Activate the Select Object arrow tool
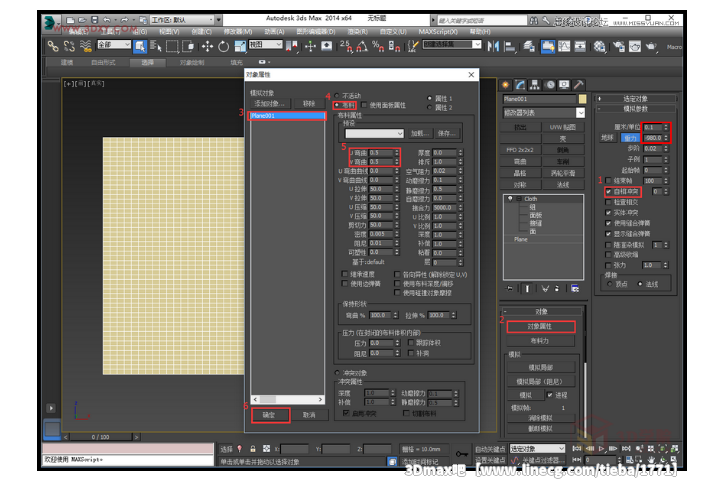This screenshot has width=717, height=489. point(140,46)
